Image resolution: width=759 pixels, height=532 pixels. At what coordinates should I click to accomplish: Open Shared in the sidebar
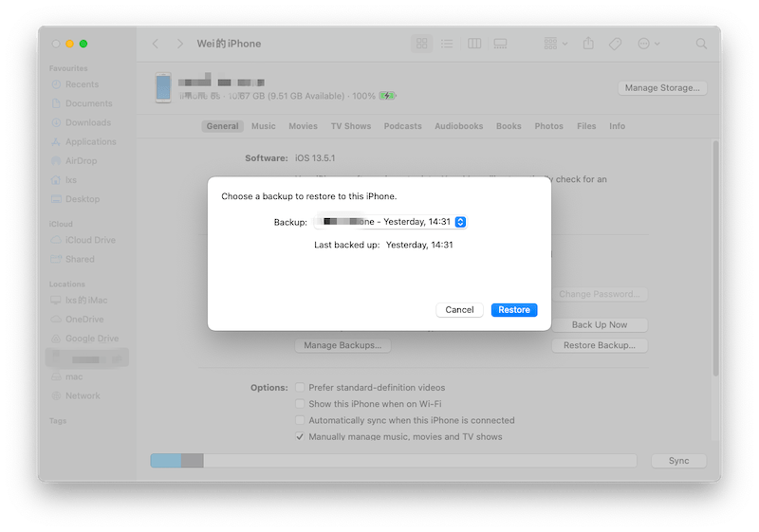point(80,259)
